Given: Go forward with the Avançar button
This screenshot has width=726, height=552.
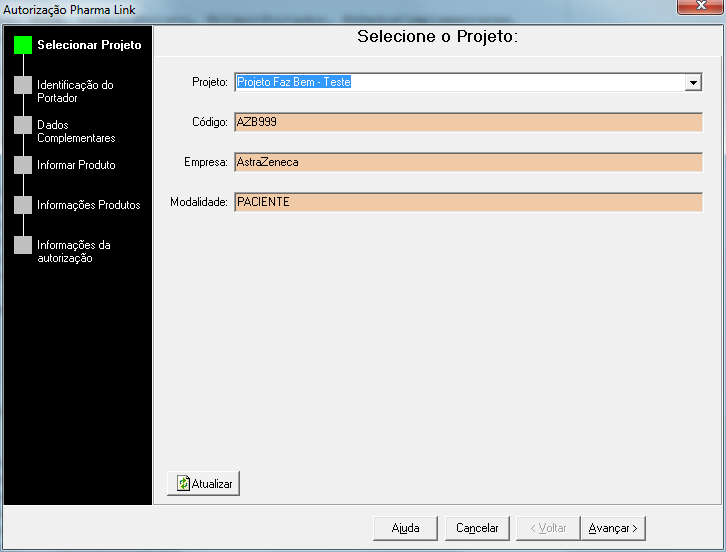Looking at the screenshot, I should tap(613, 528).
